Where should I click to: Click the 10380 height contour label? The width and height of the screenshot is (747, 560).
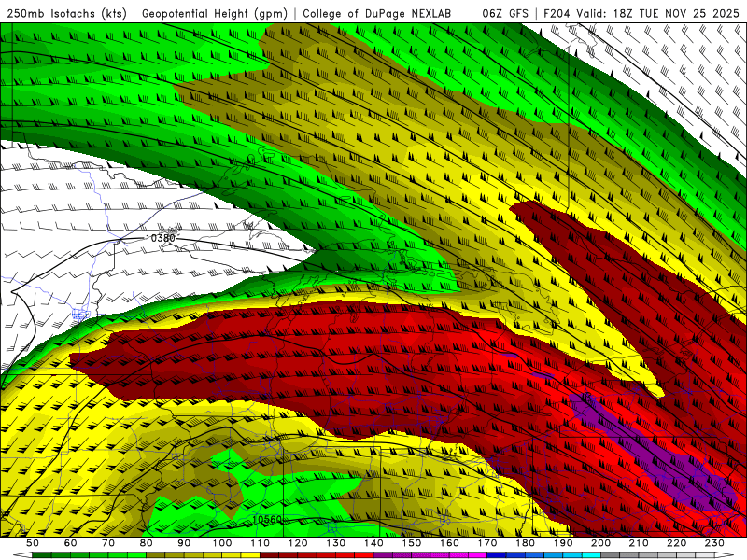[x=160, y=238]
